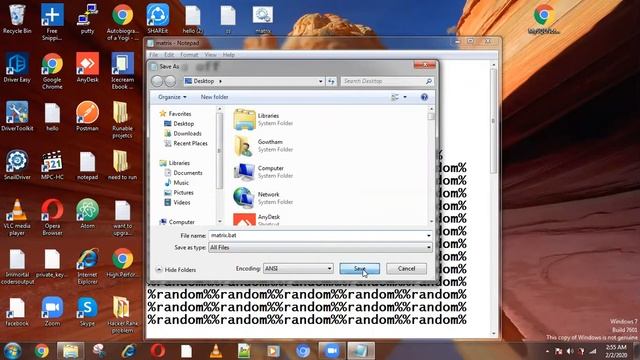Collapse folders with Hide Folders
The image size is (640, 360).
(176, 270)
